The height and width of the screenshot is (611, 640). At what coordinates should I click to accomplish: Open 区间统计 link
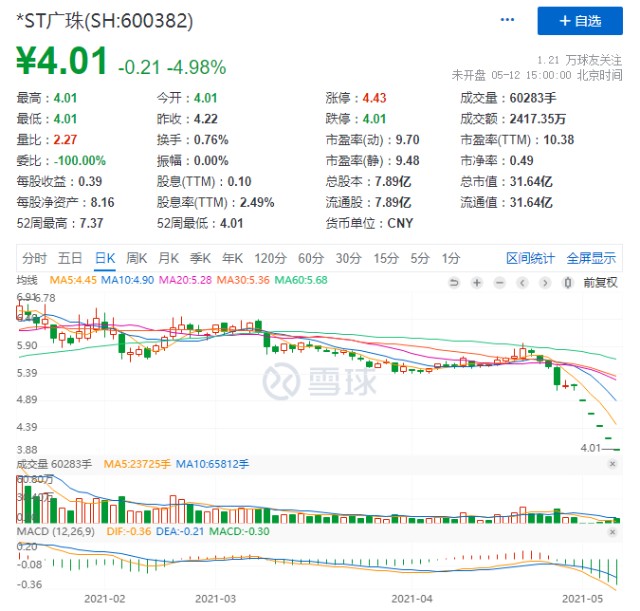click(x=530, y=258)
